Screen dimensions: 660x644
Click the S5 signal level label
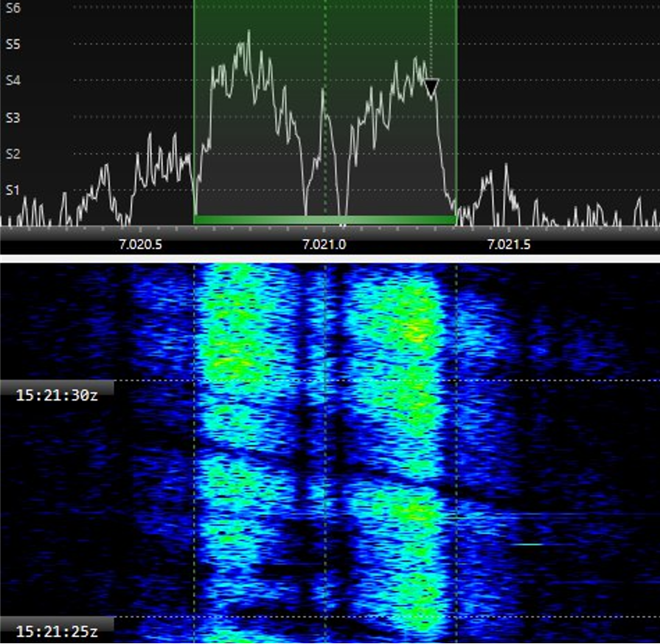13,44
